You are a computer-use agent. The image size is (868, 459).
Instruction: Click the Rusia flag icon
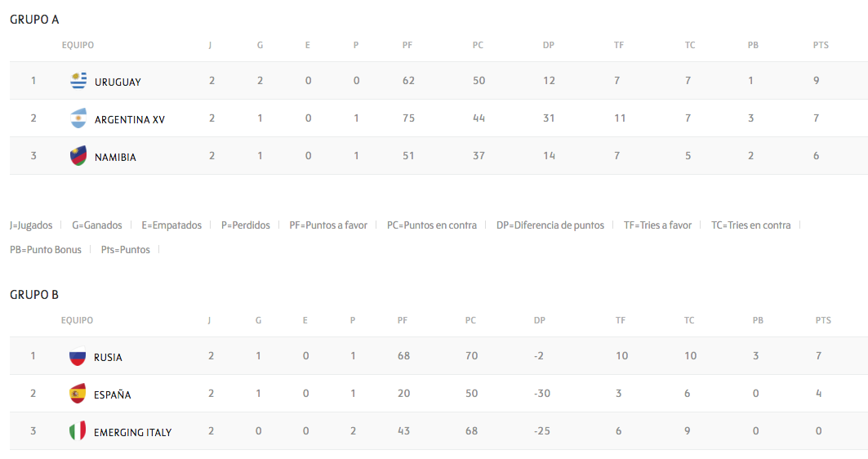coord(78,356)
